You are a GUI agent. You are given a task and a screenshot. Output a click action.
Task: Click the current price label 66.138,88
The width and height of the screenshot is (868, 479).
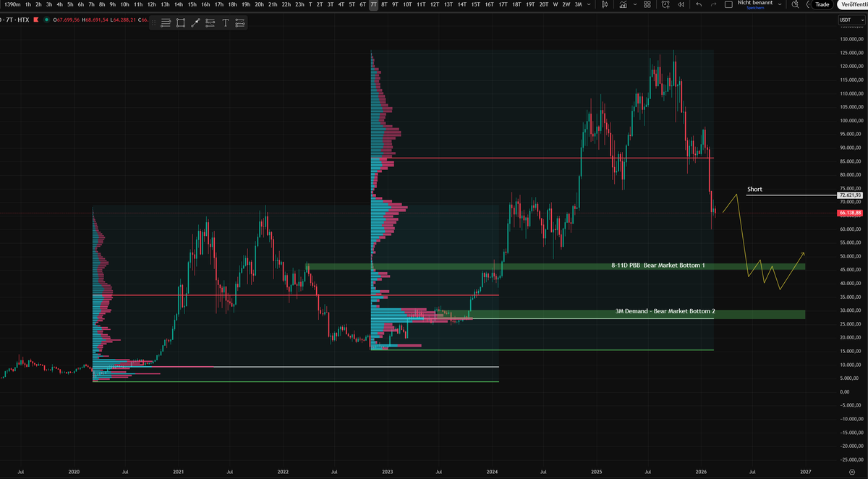(851, 213)
